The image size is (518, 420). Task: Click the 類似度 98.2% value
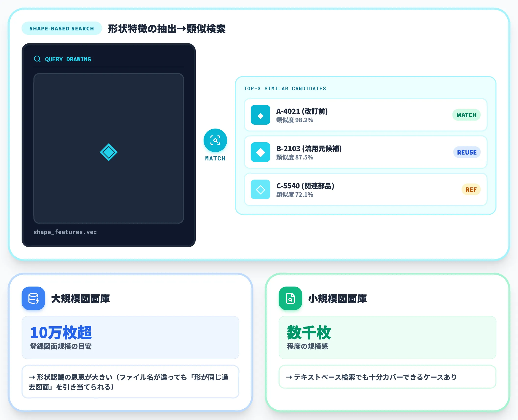click(x=295, y=120)
